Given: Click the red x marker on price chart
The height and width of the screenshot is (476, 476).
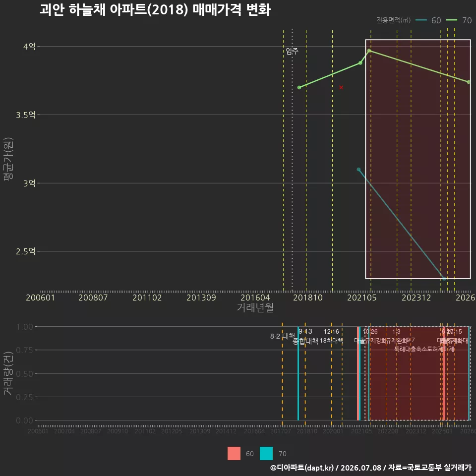Looking at the screenshot, I should click(341, 87).
